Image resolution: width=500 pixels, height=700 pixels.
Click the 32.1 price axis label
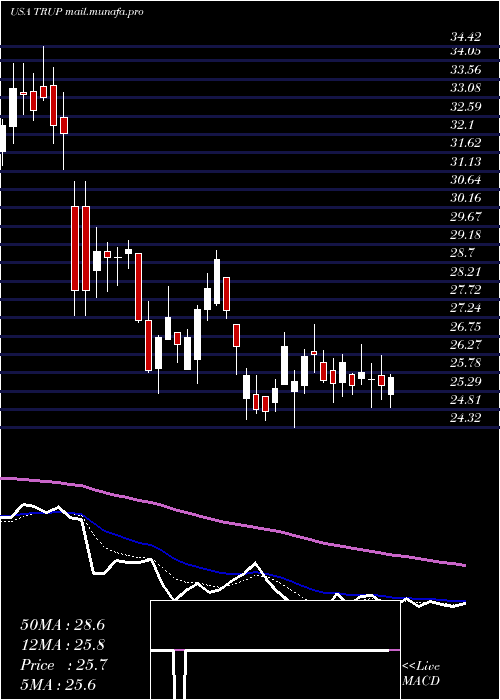tap(462, 125)
